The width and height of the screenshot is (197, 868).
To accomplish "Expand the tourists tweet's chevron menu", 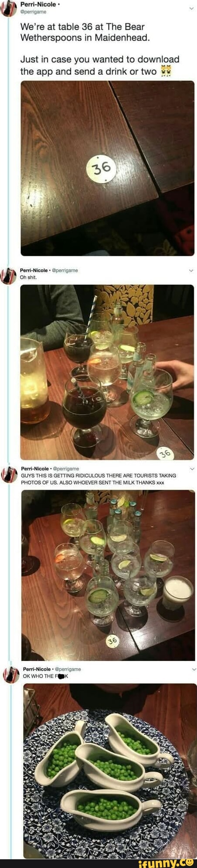I will [x=192, y=469].
